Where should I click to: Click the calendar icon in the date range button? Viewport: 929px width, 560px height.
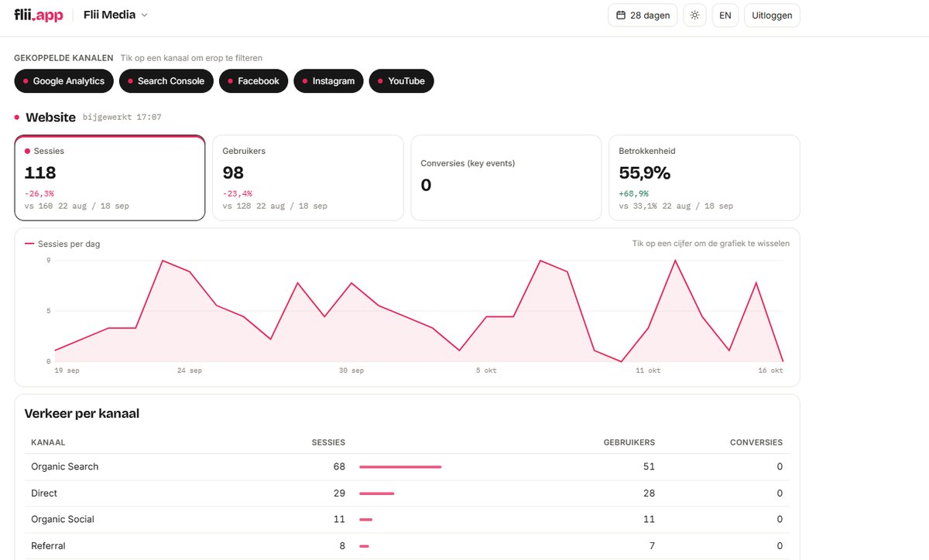pyautogui.click(x=621, y=15)
